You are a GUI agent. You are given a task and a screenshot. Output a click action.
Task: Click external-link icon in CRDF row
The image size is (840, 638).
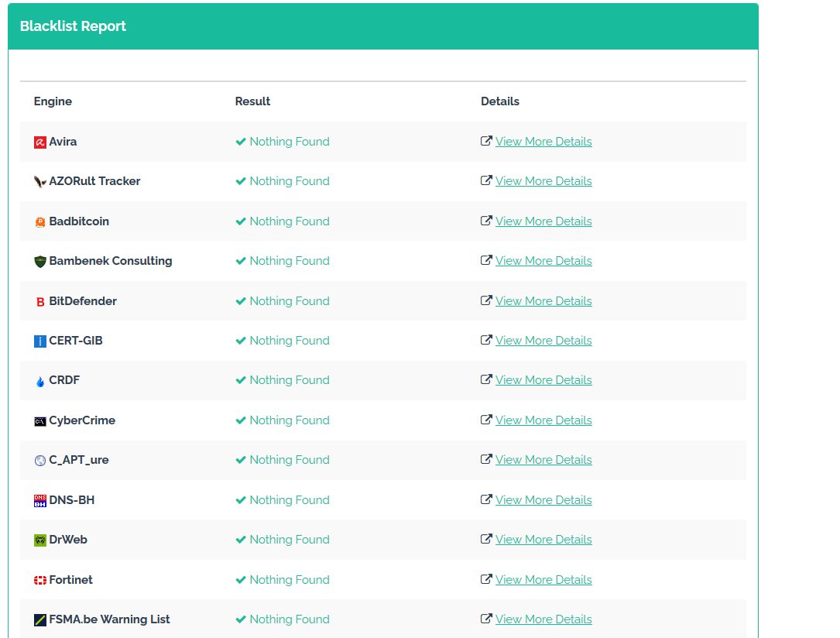pos(486,380)
